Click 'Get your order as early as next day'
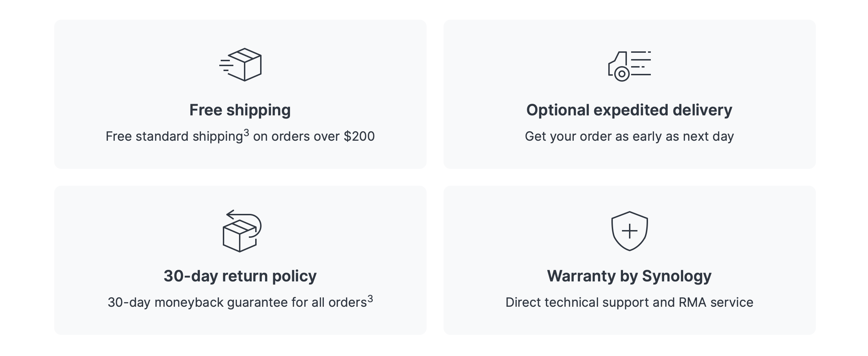This screenshot has width=868, height=356. coord(629,136)
